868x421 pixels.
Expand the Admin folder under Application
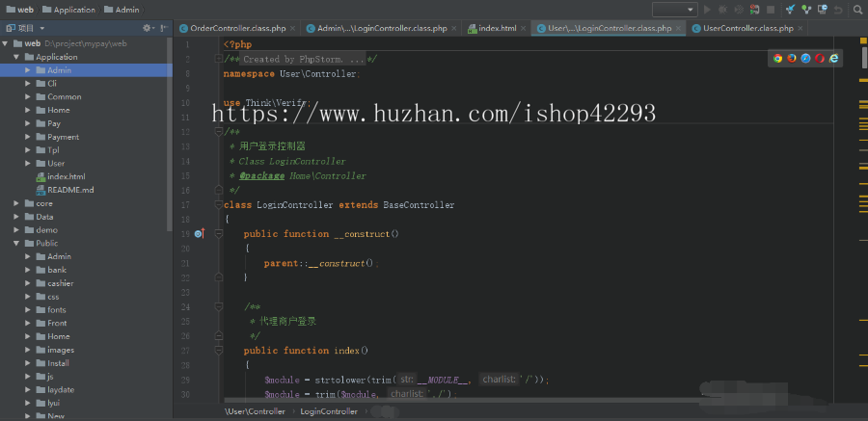[28, 70]
